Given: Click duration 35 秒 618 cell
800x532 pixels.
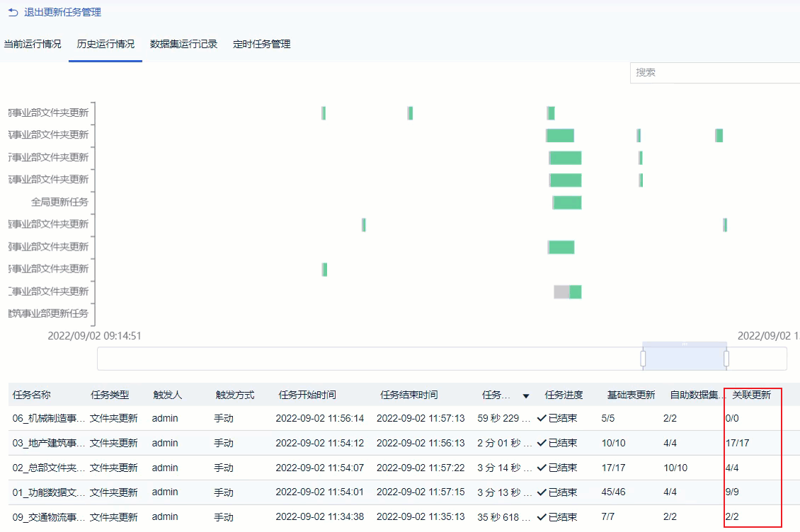Looking at the screenshot, I should coord(504,516).
